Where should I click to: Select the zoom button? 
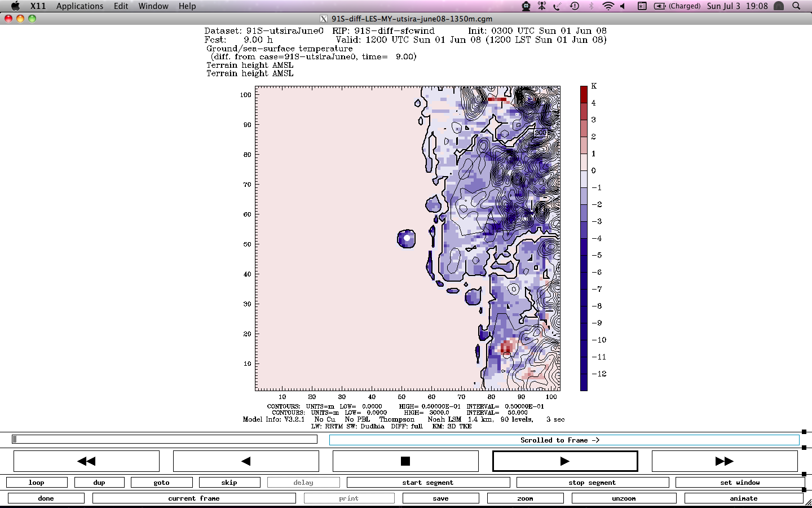pos(525,498)
